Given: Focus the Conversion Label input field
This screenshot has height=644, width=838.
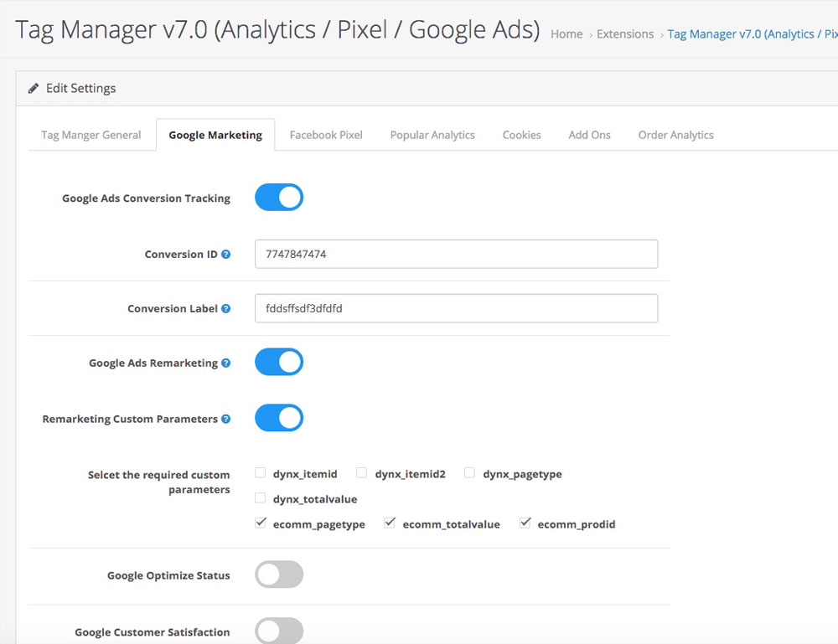Looking at the screenshot, I should point(457,309).
